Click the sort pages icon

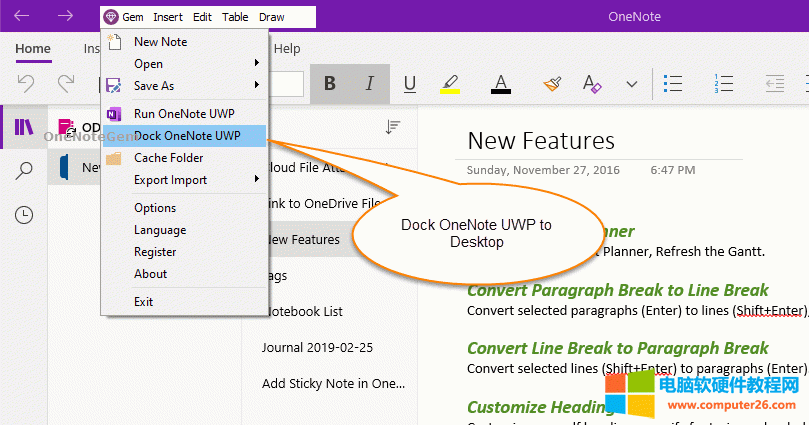click(393, 127)
